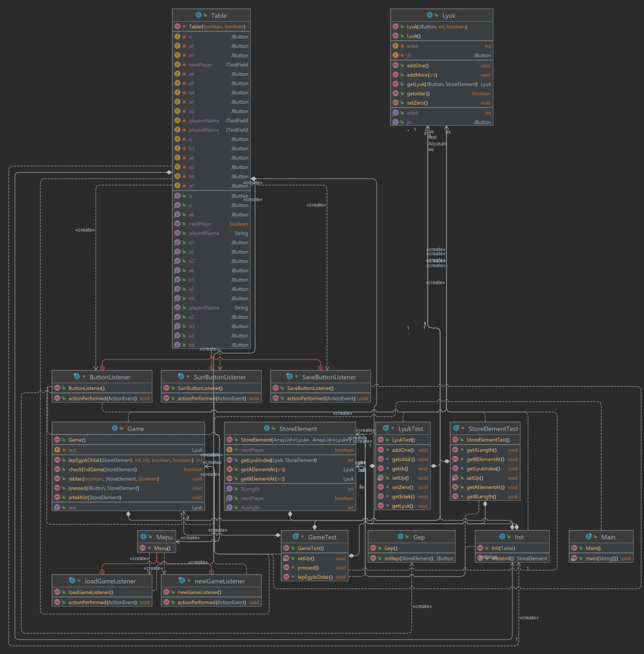644x654 pixels.
Task: Select the Lyuk class title
Action: click(449, 15)
